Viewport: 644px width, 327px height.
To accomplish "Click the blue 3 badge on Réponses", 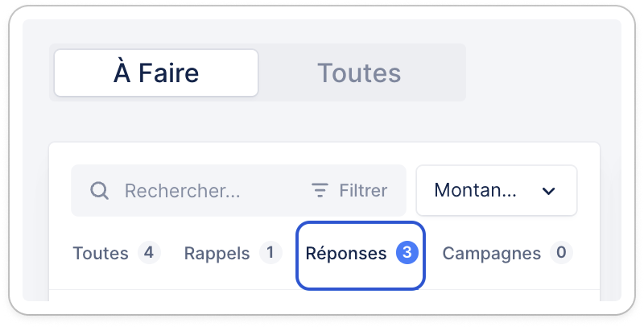I will 407,252.
